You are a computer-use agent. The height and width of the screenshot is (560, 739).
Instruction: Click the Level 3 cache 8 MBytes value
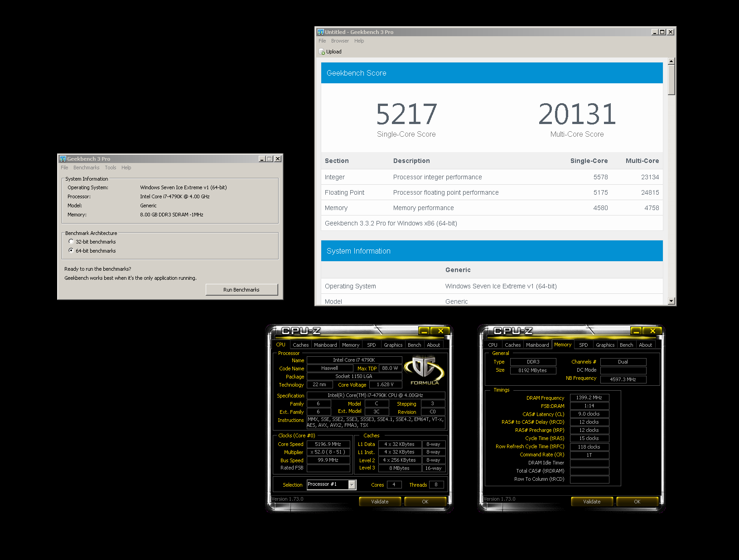(x=400, y=468)
